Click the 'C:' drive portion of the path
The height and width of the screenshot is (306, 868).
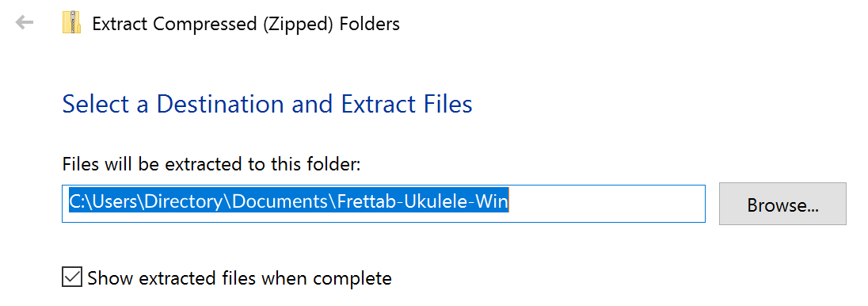coord(76,202)
